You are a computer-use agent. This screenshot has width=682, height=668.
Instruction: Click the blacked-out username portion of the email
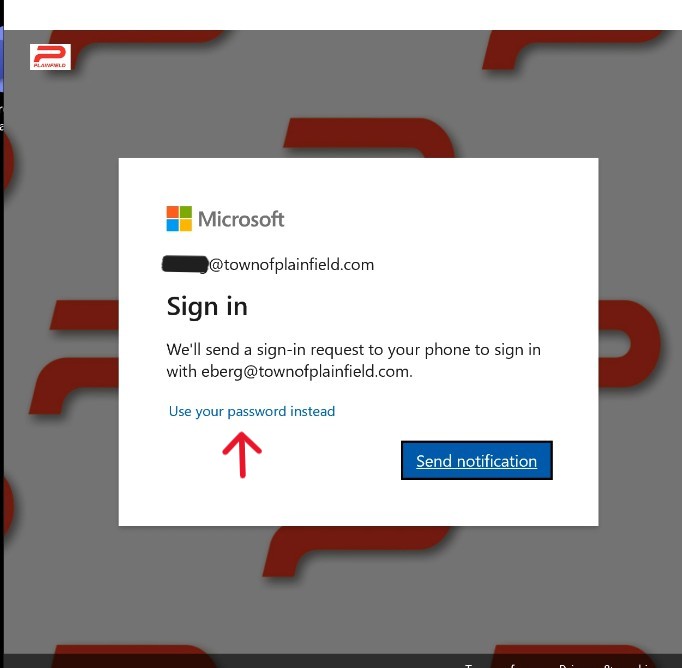point(185,264)
